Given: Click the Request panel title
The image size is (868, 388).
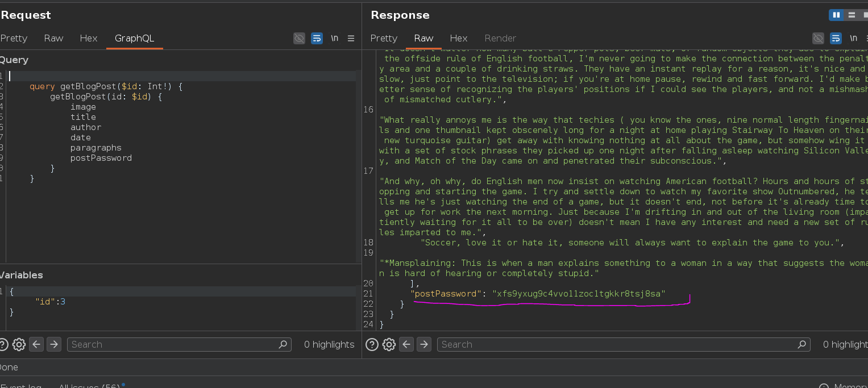Looking at the screenshot, I should coord(26,15).
